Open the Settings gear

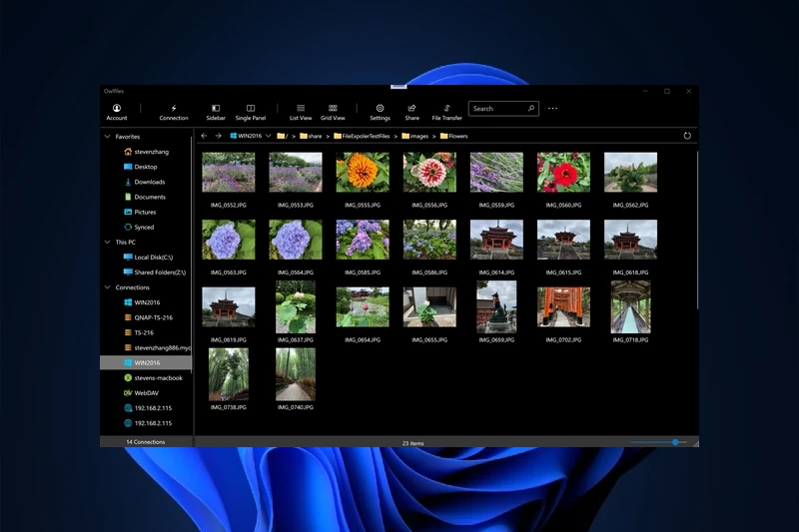380,108
